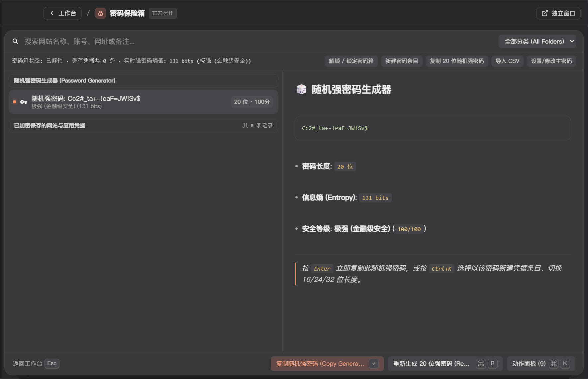Click the generated password text box
The height and width of the screenshot is (379, 588).
tap(433, 128)
